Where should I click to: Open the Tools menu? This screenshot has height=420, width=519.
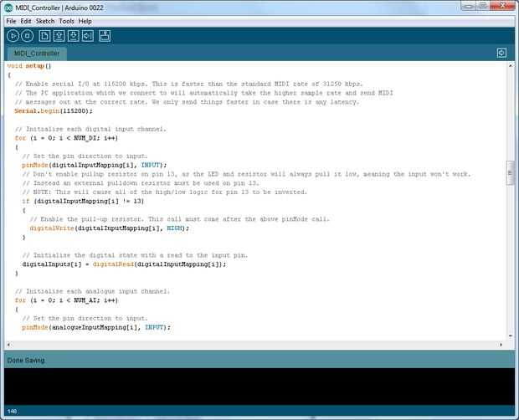66,21
